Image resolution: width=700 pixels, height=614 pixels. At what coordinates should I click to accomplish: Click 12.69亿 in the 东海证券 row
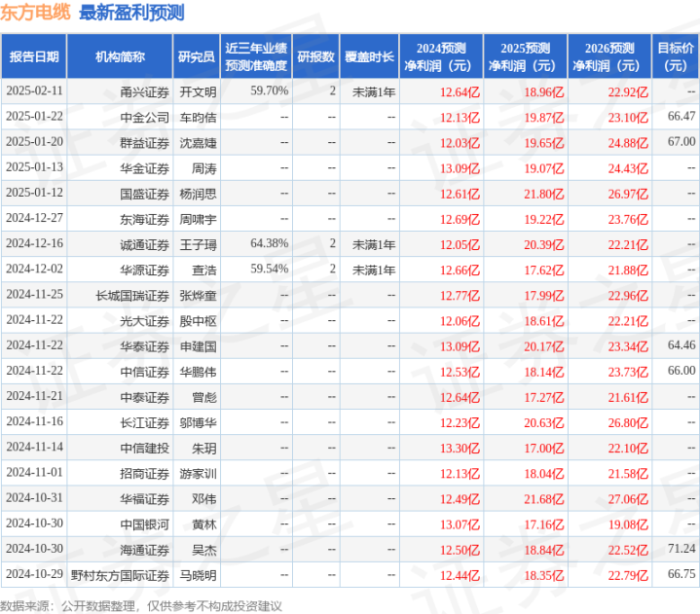[460, 219]
